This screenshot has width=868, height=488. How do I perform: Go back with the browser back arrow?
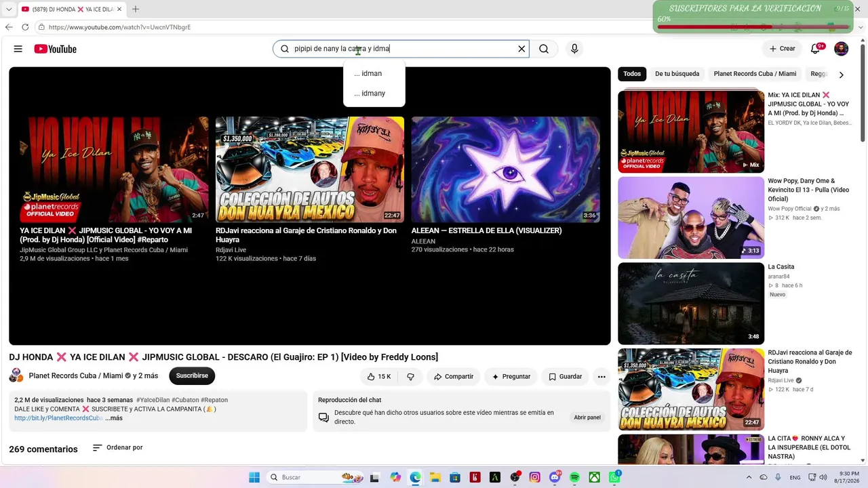9,27
